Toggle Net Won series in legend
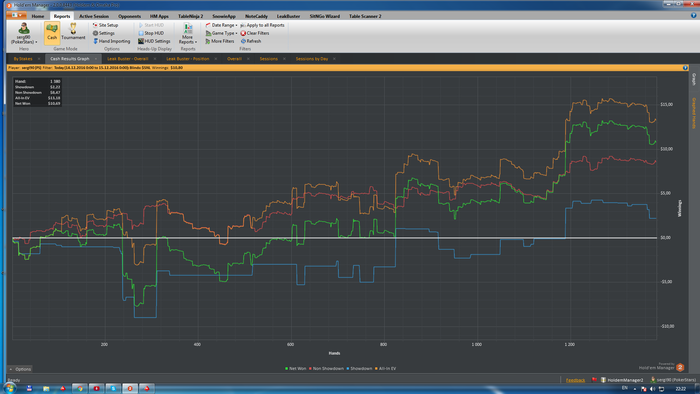This screenshot has width=700, height=394. click(x=296, y=369)
